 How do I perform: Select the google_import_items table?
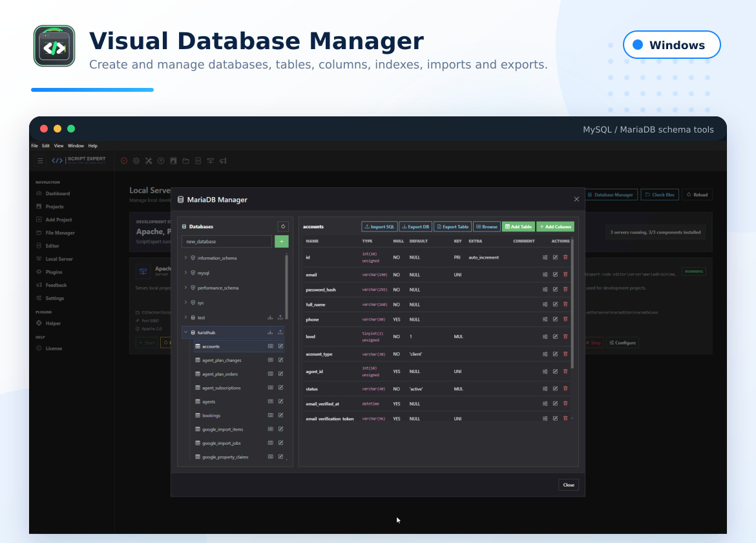[x=222, y=429]
